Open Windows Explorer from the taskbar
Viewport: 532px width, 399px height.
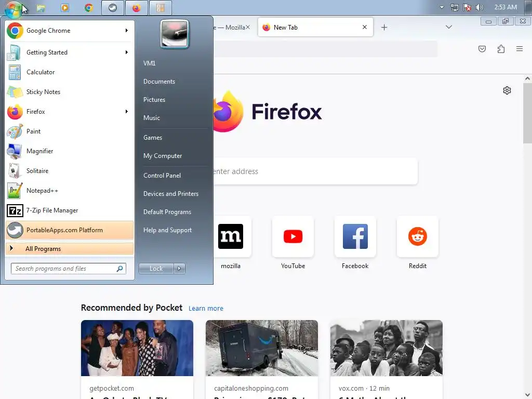(41, 8)
